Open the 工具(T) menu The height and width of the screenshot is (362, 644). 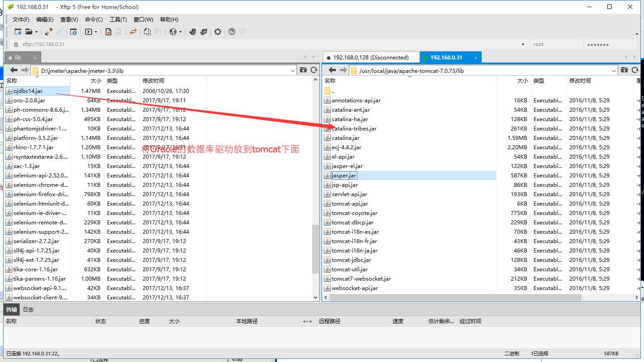(118, 20)
